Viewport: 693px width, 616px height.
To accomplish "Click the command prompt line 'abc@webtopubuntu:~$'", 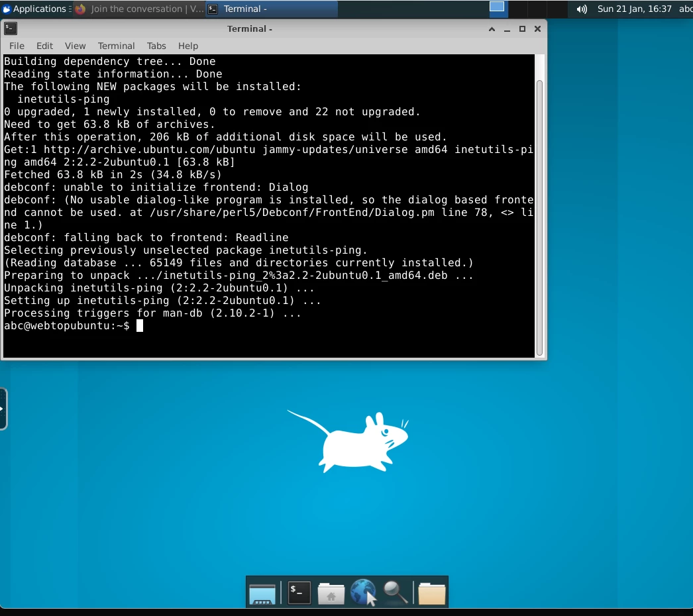I will 67,326.
